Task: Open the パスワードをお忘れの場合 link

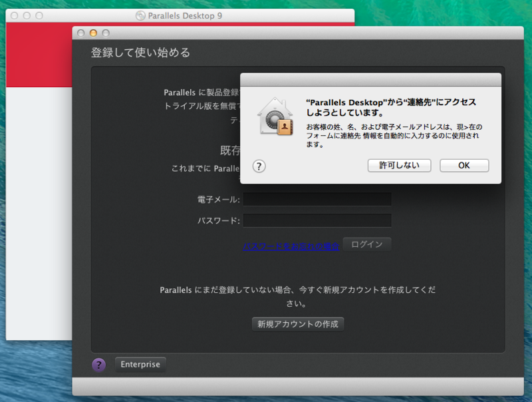Action: coord(289,246)
